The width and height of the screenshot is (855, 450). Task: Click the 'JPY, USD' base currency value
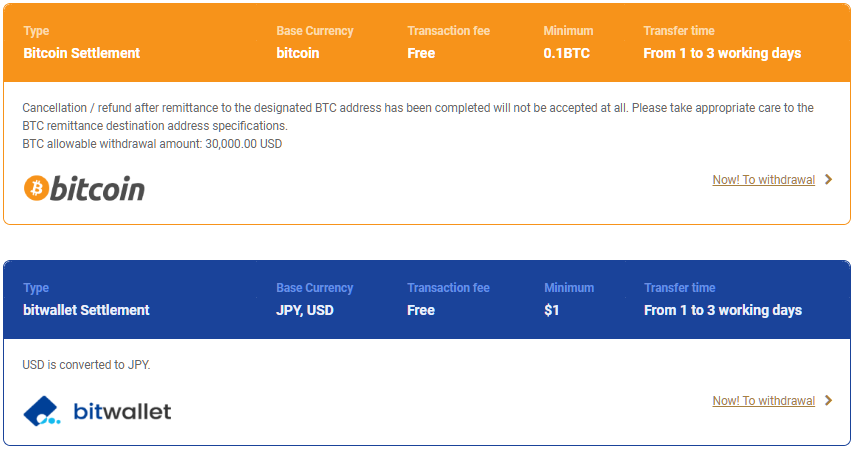click(x=305, y=310)
